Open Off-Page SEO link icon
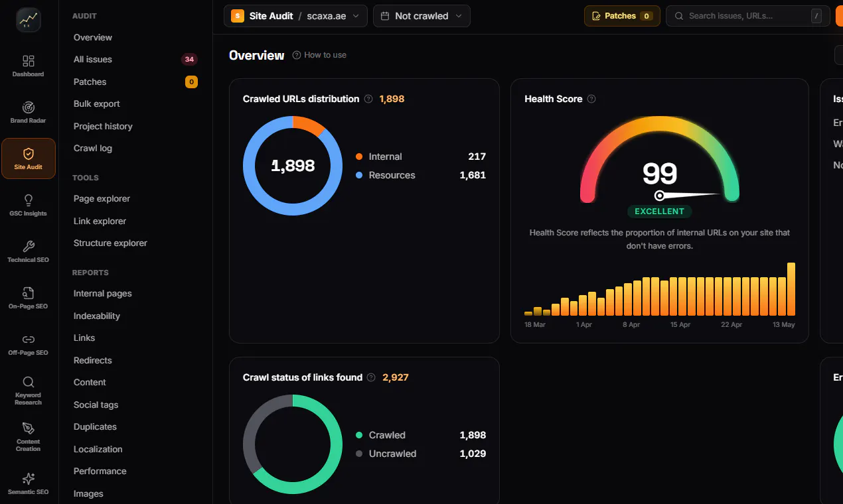Image resolution: width=843 pixels, height=504 pixels. [x=29, y=344]
